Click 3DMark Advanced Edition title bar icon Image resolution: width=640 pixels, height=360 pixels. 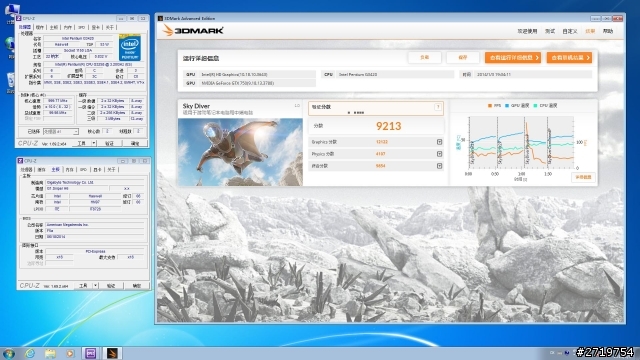tap(160, 18)
